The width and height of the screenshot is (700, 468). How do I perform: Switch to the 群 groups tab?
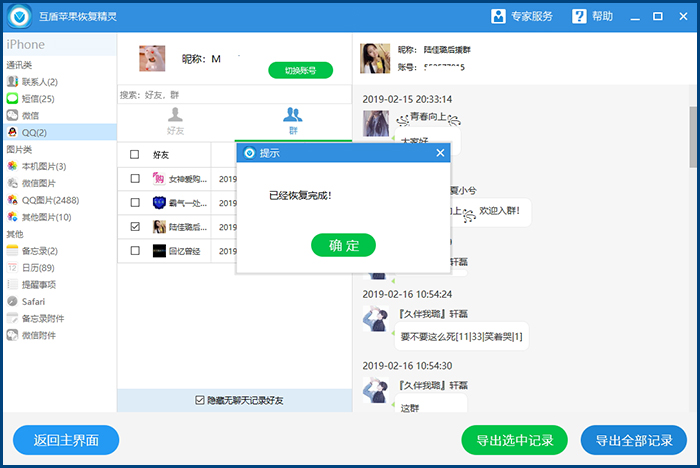pos(293,121)
